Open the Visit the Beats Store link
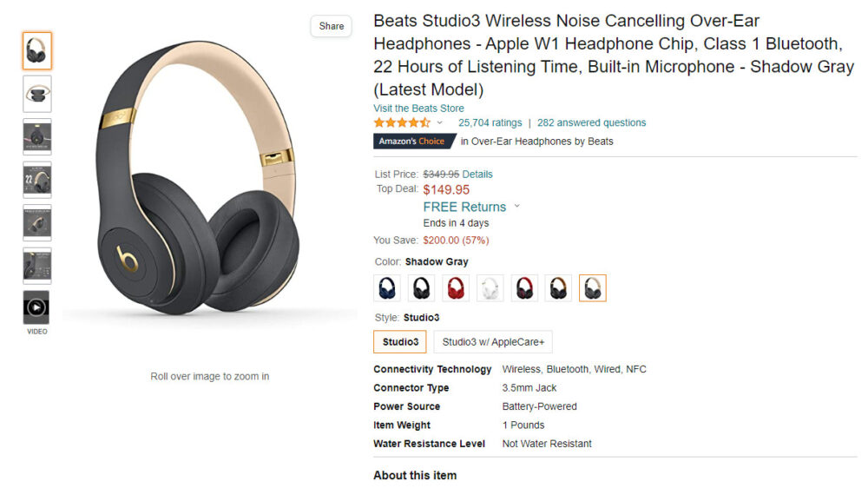Image resolution: width=868 pixels, height=488 pixels. point(418,109)
